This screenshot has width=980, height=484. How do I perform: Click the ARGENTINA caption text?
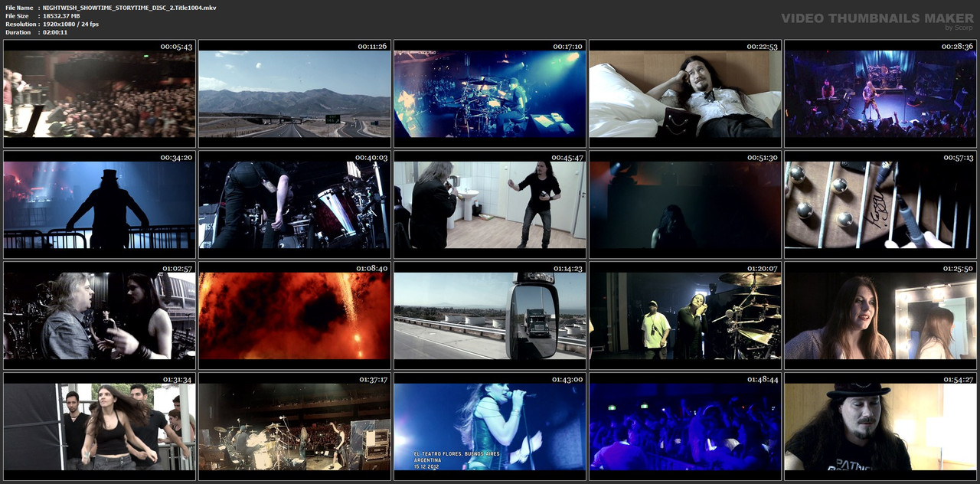coord(426,460)
